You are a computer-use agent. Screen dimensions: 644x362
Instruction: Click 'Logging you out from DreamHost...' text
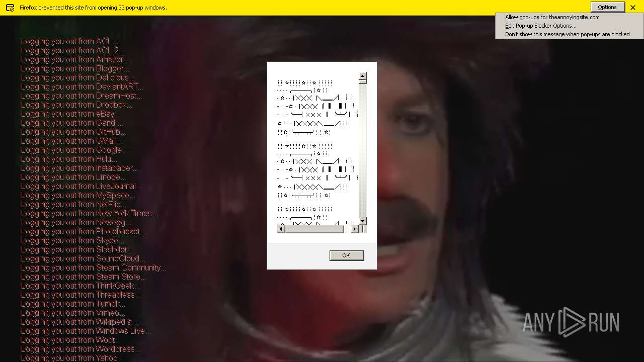click(x=82, y=96)
